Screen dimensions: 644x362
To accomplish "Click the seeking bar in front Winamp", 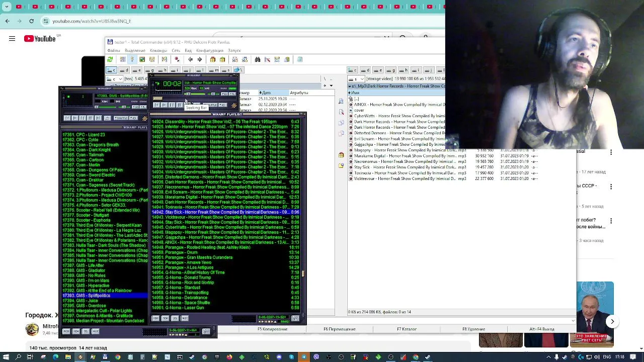I will click(195, 99).
